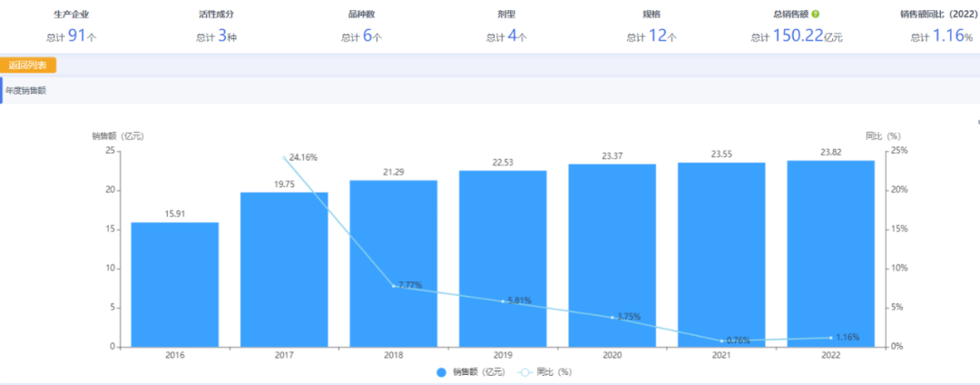Click the 7.77% data point for 2018
This screenshot has height=385, width=980.
393,286
